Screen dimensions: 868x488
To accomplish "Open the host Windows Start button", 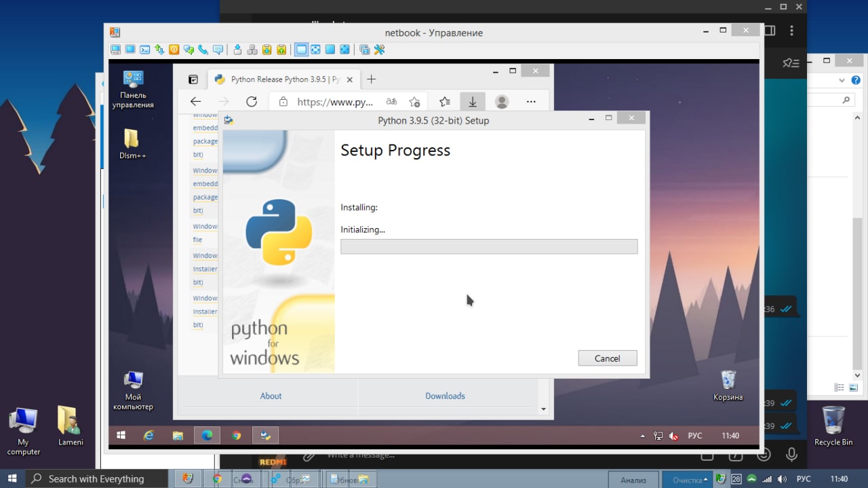I will pyautogui.click(x=12, y=478).
